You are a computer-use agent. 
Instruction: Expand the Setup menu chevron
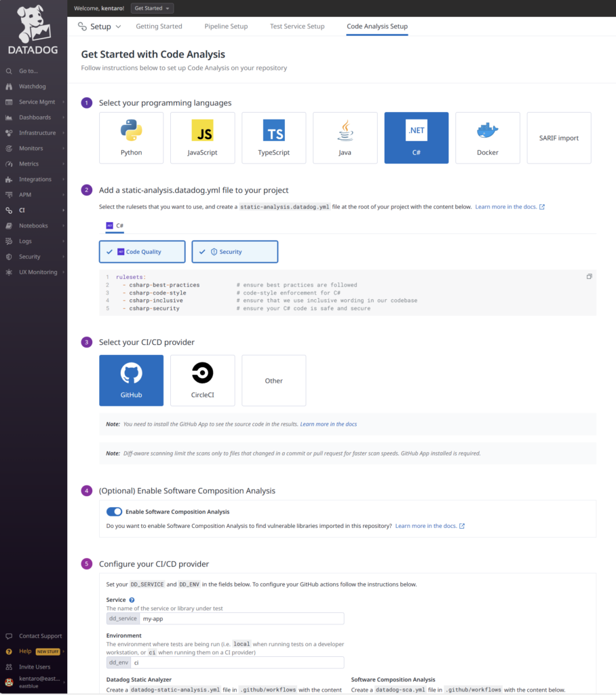pyautogui.click(x=118, y=26)
